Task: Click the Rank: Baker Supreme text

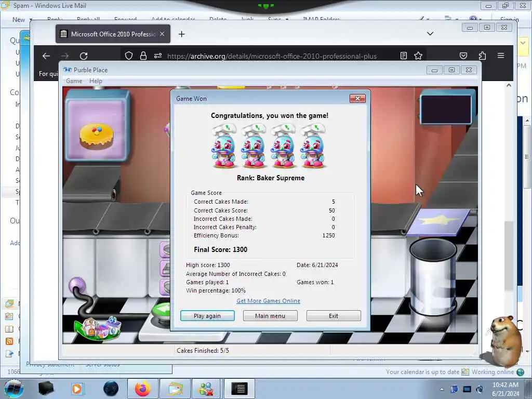Action: tap(270, 178)
